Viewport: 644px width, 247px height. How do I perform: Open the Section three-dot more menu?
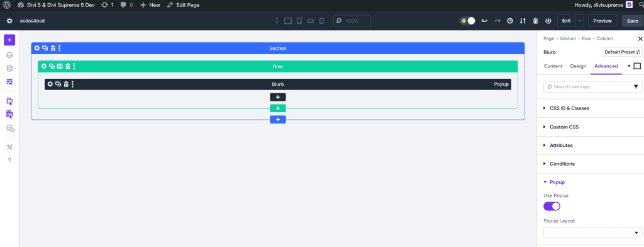pos(60,48)
